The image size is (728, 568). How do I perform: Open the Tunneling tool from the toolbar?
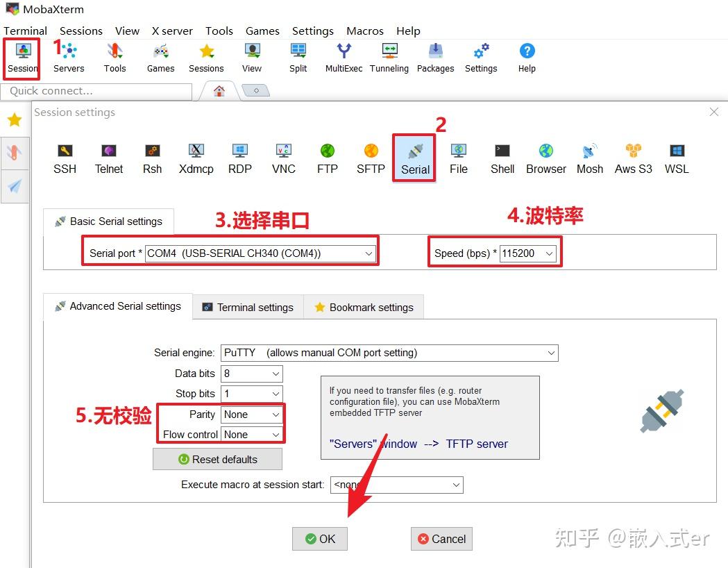coord(389,56)
